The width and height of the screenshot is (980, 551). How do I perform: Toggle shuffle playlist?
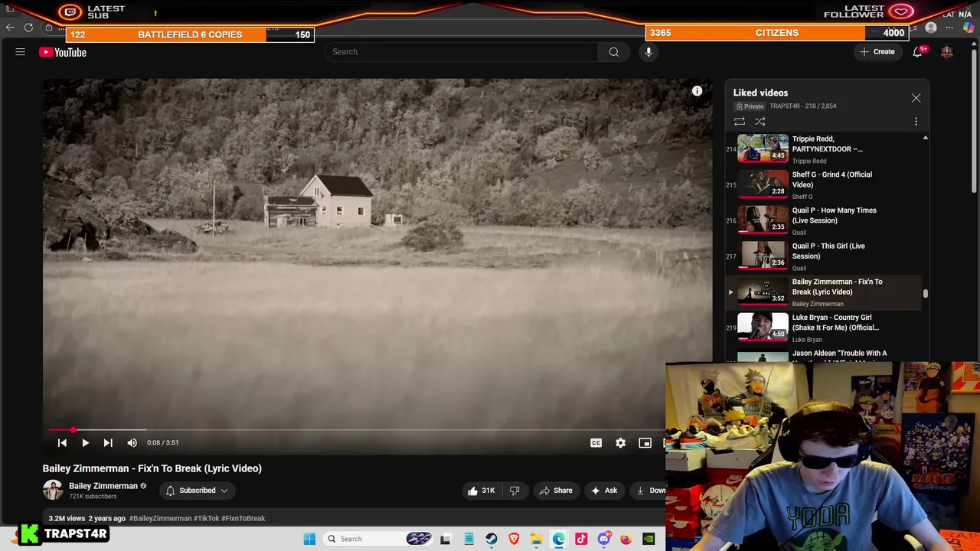[760, 122]
